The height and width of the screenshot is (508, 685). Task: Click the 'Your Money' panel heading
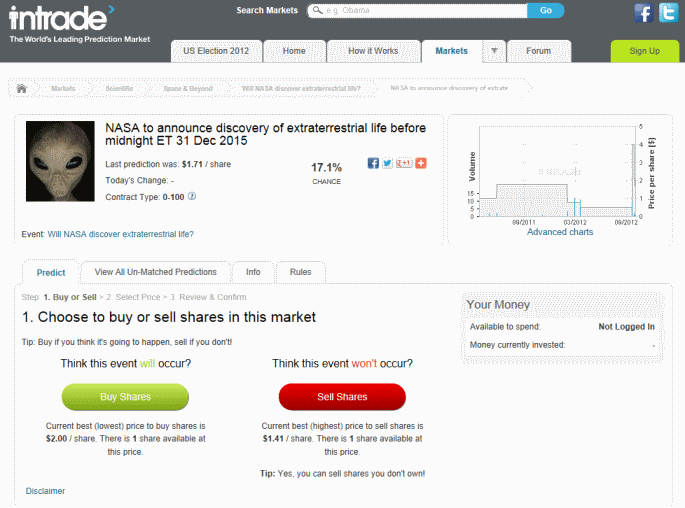tap(498, 304)
